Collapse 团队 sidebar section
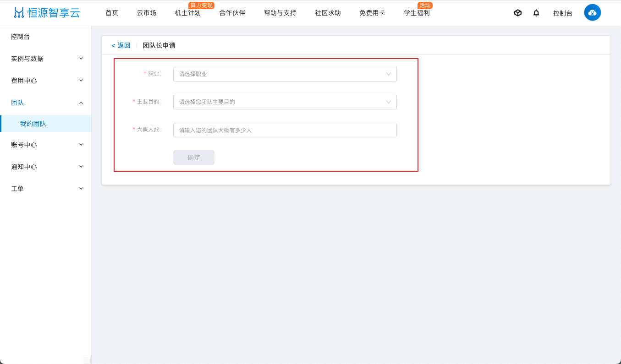Image resolution: width=621 pixels, height=364 pixels. (x=46, y=103)
